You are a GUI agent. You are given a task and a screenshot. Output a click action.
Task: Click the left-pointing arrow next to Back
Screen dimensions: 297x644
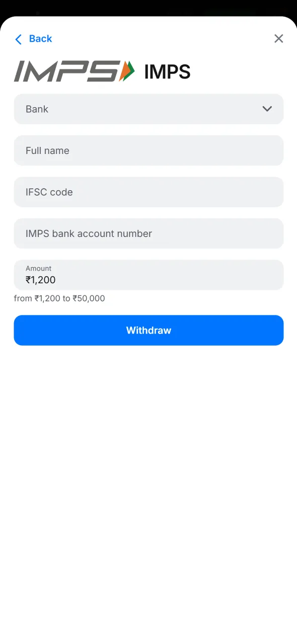18,39
